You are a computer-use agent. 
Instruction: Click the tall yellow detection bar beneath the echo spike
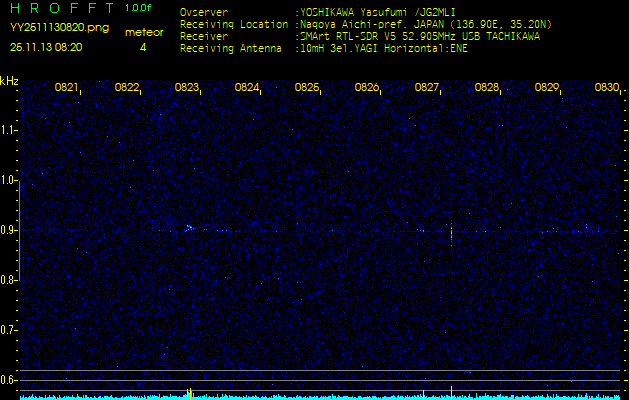tap(451, 393)
